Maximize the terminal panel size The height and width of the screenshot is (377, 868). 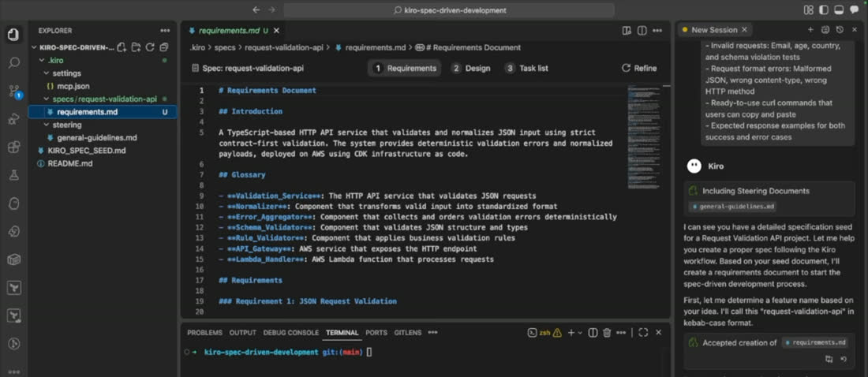click(x=642, y=333)
